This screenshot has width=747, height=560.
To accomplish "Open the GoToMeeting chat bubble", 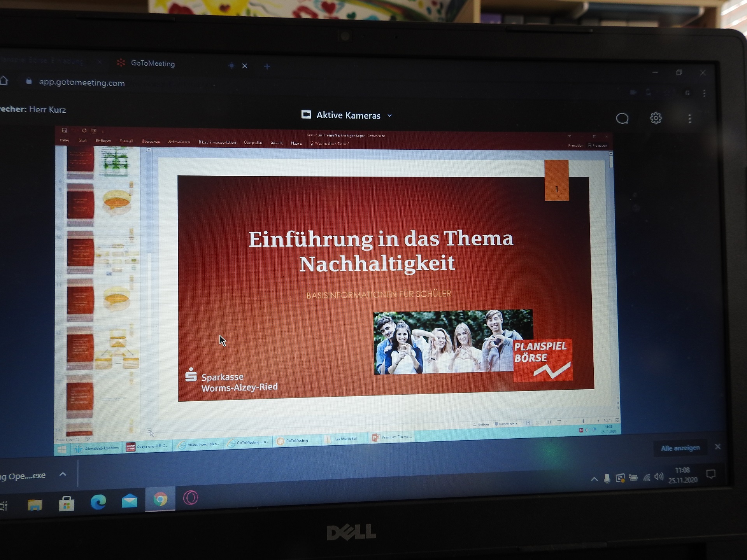I will (622, 118).
